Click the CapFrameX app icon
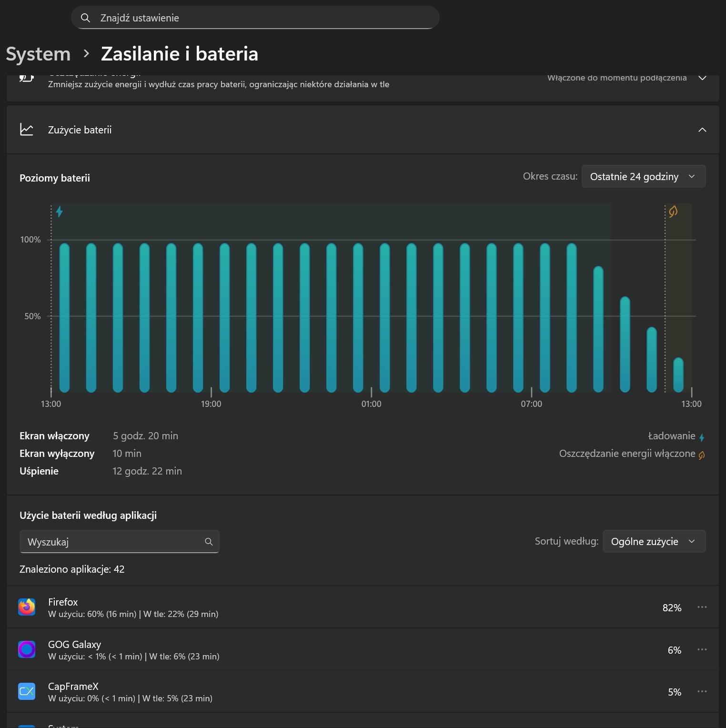Image resolution: width=726 pixels, height=728 pixels. (x=27, y=691)
